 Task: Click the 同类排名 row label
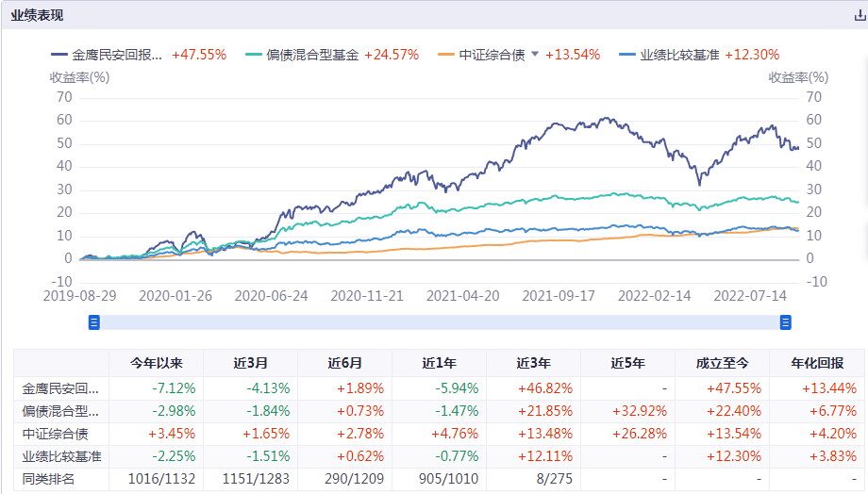(49, 480)
